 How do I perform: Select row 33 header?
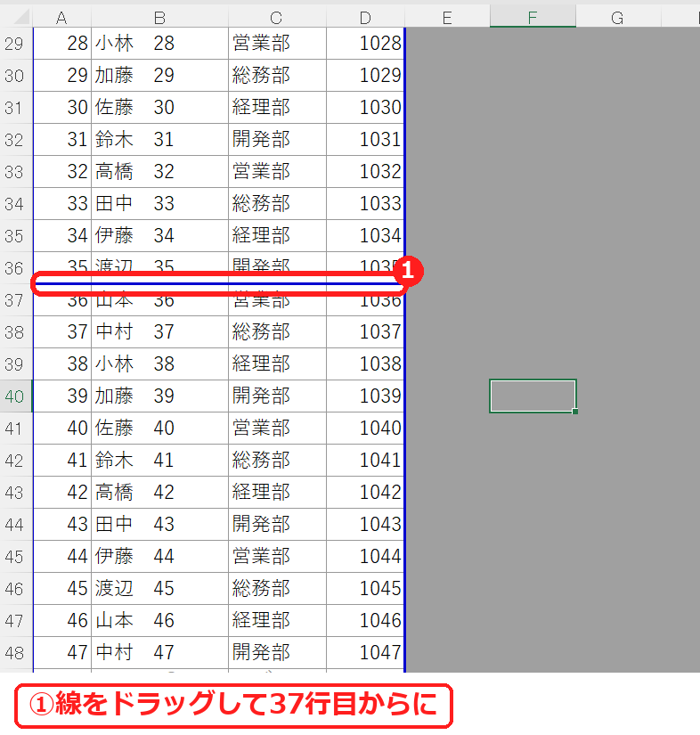pyautogui.click(x=16, y=172)
